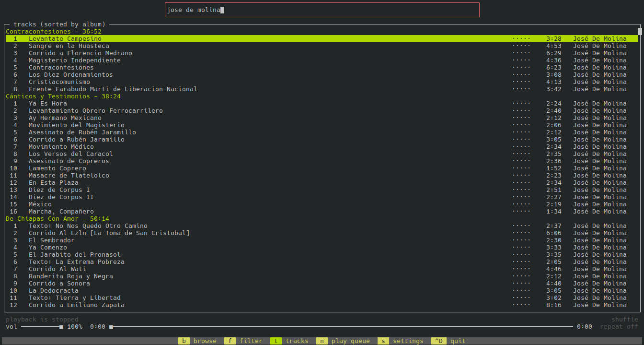Viewport: 644px width, 345px height.
Task: Select track 'Masacre de Tlatelolco'
Action: 322,176
